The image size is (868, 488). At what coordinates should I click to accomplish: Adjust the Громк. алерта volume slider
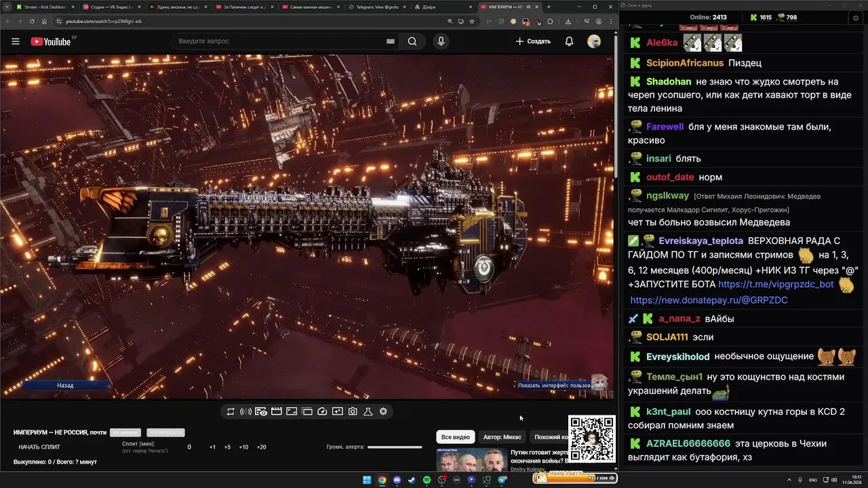coord(395,447)
